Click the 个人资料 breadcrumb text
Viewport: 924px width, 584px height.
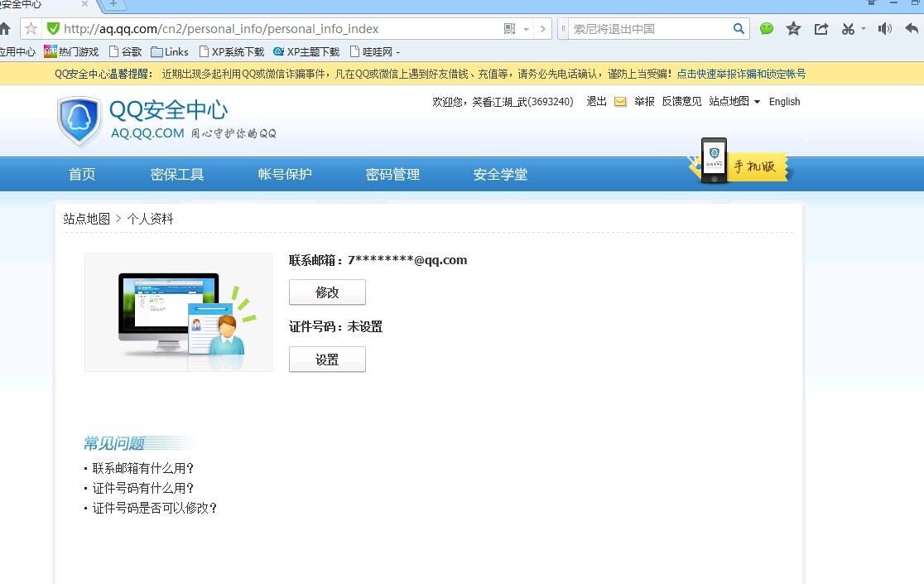pos(150,219)
